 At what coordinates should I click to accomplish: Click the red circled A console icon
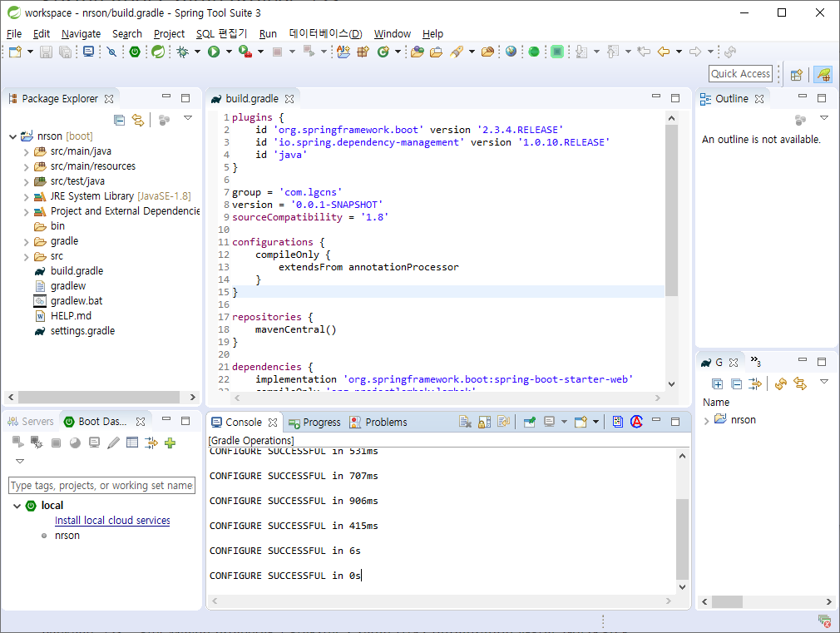[x=636, y=422]
